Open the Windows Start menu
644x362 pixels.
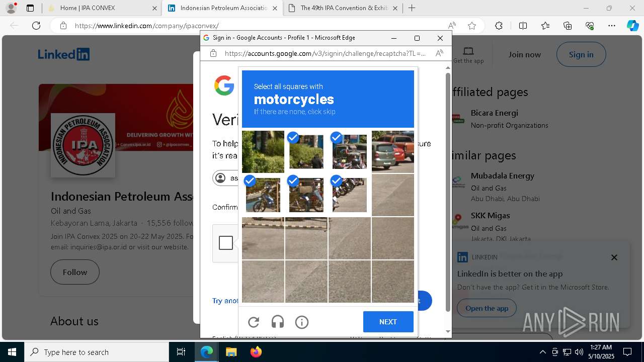(x=12, y=352)
